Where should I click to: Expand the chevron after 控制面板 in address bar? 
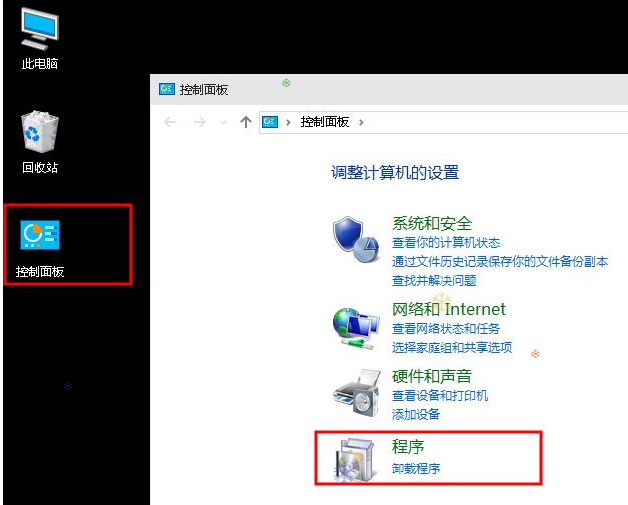(361, 122)
